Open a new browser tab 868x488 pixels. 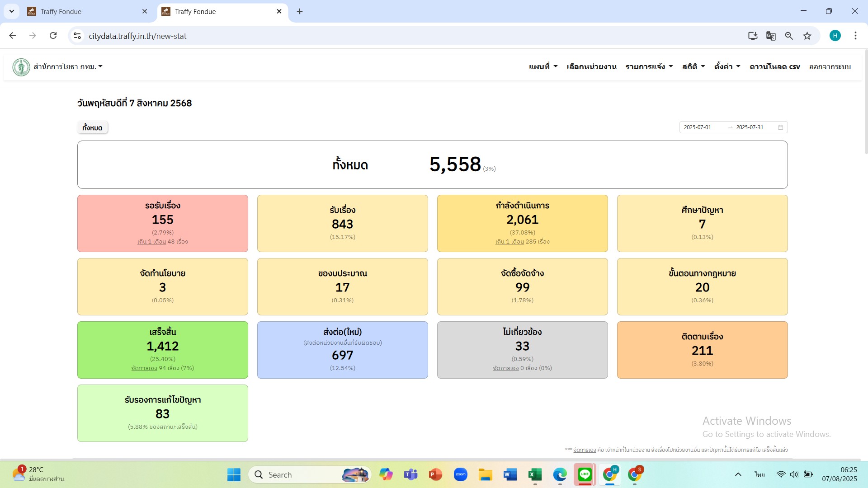300,11
